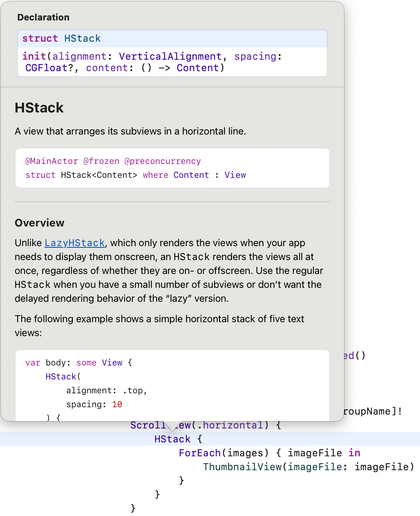Click the Declaration section label
This screenshot has height=516, width=420.
(x=43, y=17)
